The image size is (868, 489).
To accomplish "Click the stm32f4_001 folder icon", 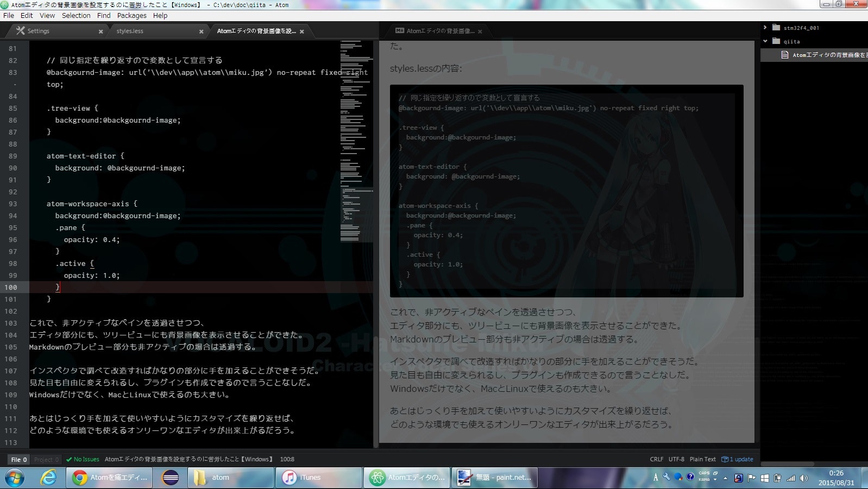I will 776,27.
